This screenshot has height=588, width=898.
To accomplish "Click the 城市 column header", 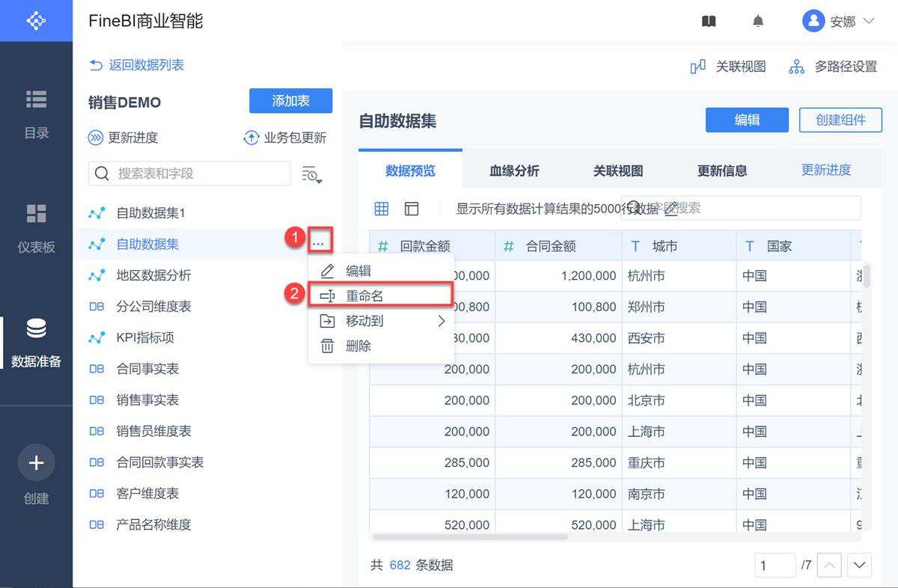I will coord(679,245).
